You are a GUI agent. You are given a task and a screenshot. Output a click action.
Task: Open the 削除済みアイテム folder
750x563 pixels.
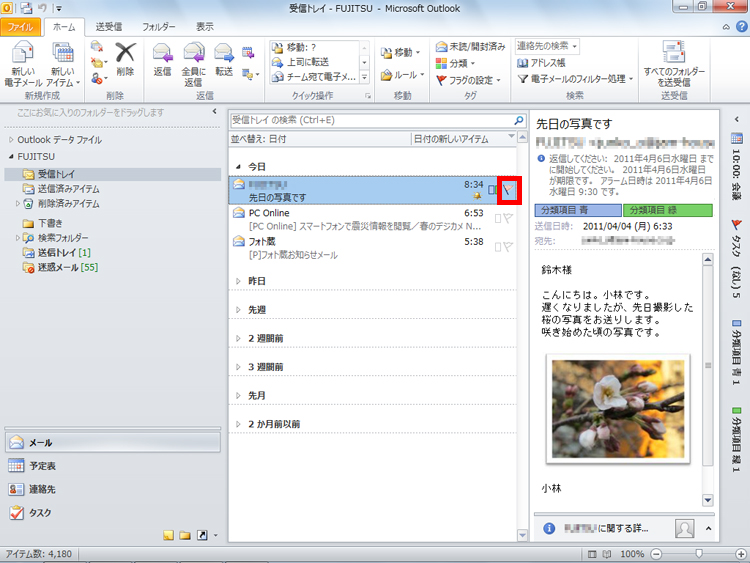click(62, 203)
